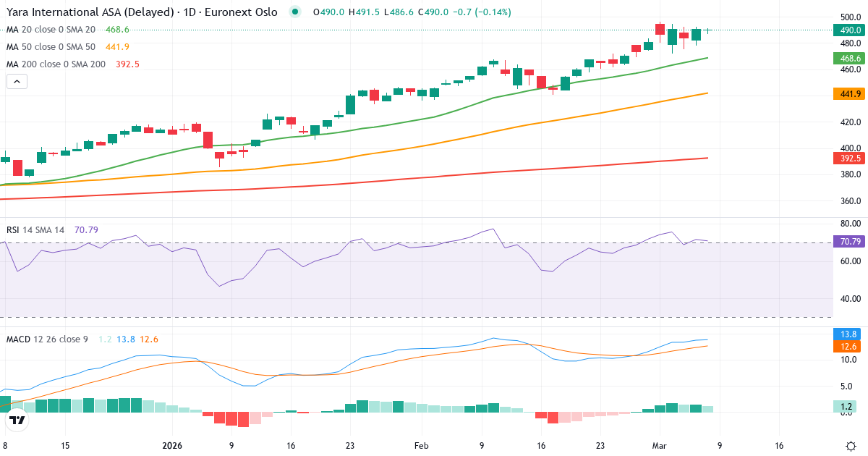Viewport: 868px width, 456px height.
Task: Click the TradingView logo icon
Action: click(x=17, y=420)
